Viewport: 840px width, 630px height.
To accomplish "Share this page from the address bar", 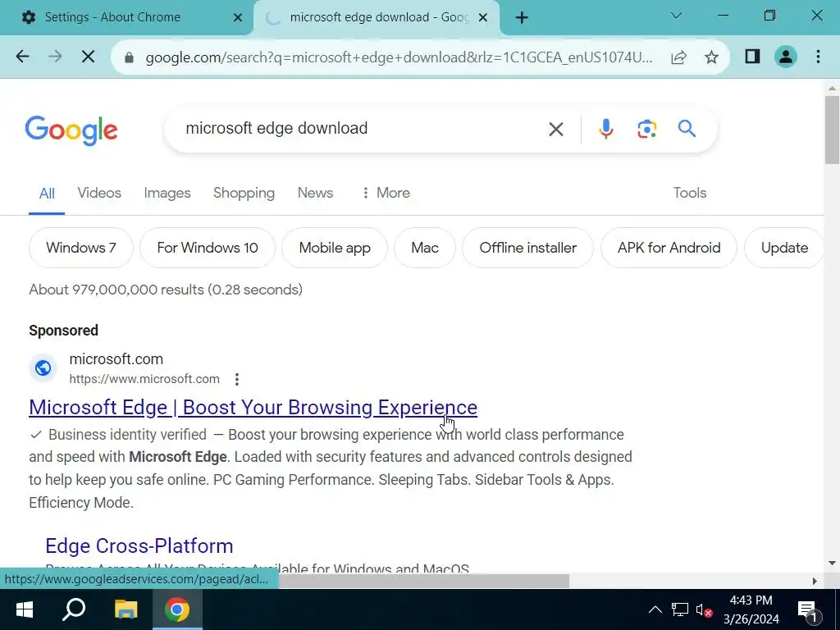I will [x=678, y=57].
